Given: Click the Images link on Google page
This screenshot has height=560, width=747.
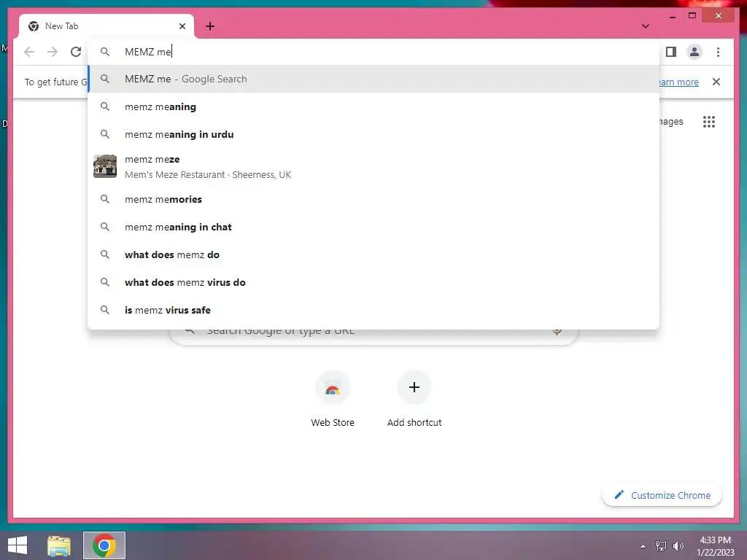Looking at the screenshot, I should click(x=671, y=122).
